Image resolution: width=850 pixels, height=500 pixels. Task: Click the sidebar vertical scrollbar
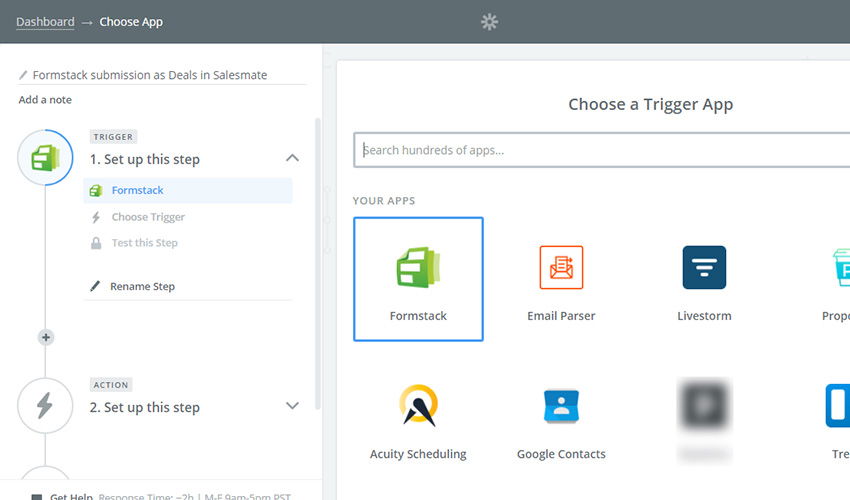point(318,264)
